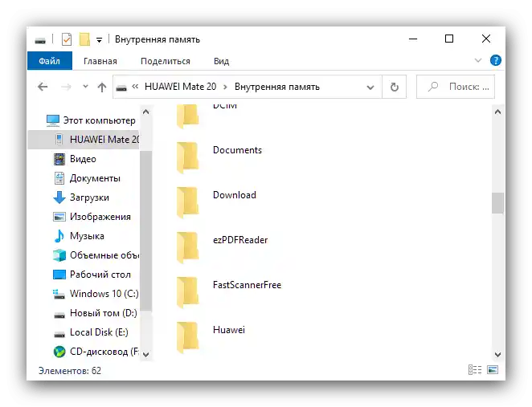
Task: Expand breadcrumb arrow after HUAWEI Mate 20
Action: pyautogui.click(x=225, y=87)
